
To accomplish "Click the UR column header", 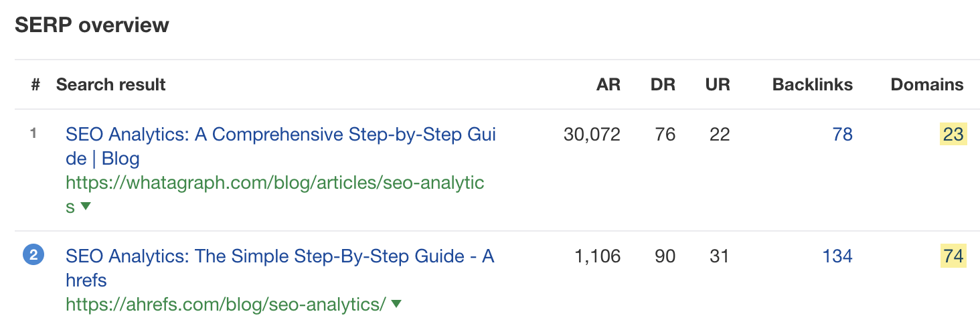I will click(x=718, y=85).
